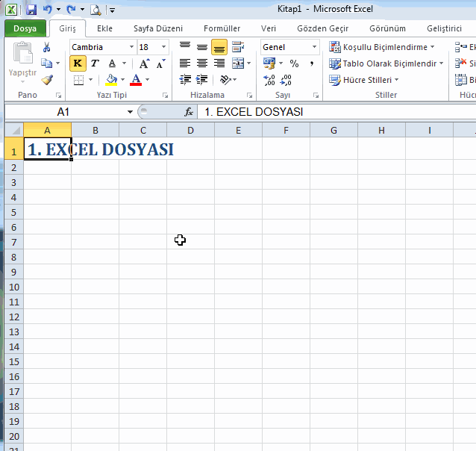This screenshot has height=451, width=476.
Task: Open the Yazı Tipi dialog launcher
Action: pyautogui.click(x=165, y=96)
